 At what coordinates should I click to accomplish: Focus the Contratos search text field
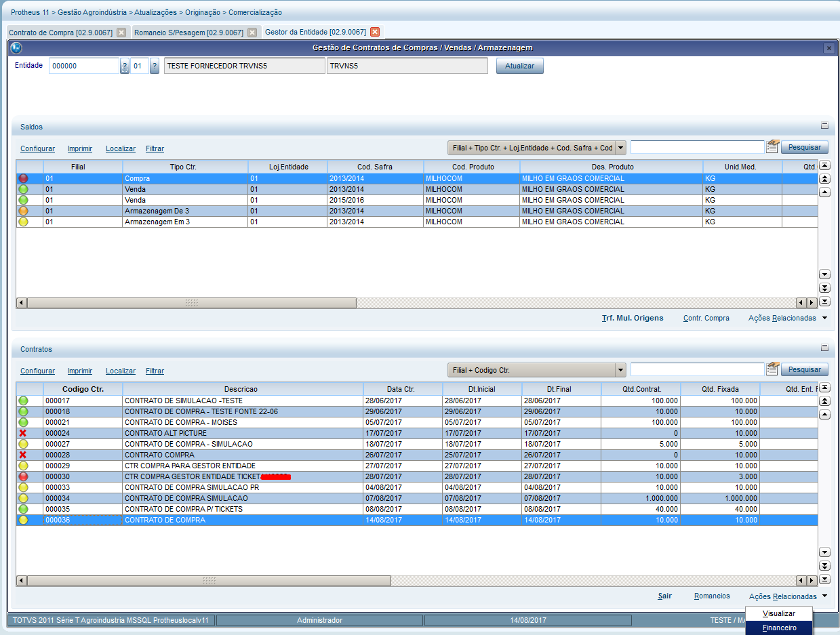[x=697, y=369]
